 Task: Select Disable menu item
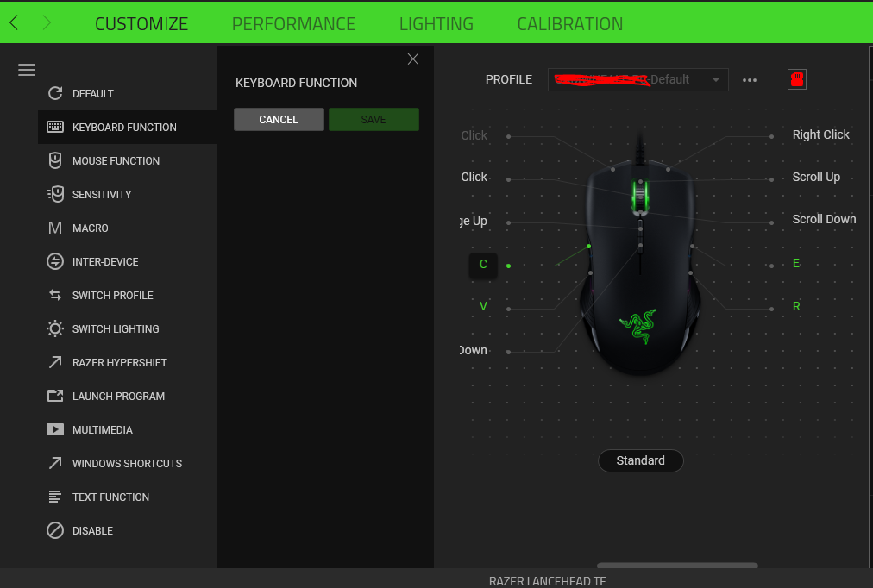click(x=127, y=530)
